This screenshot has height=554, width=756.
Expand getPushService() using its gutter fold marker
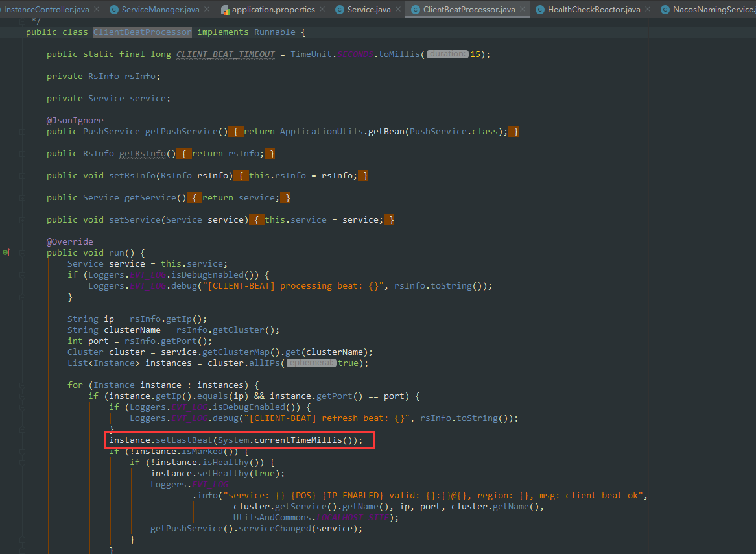(x=22, y=132)
